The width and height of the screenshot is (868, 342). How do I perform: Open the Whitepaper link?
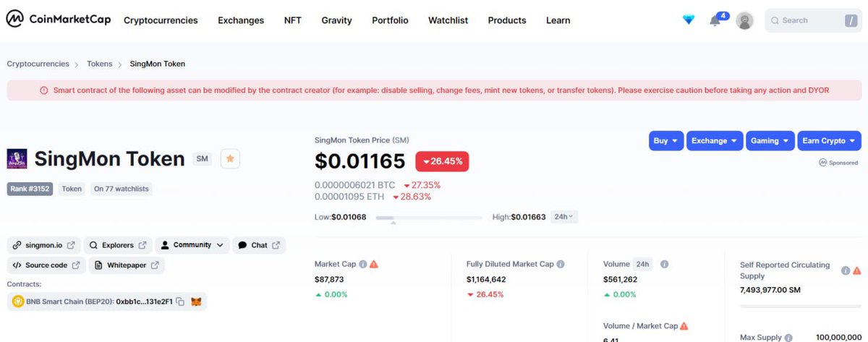pos(127,265)
